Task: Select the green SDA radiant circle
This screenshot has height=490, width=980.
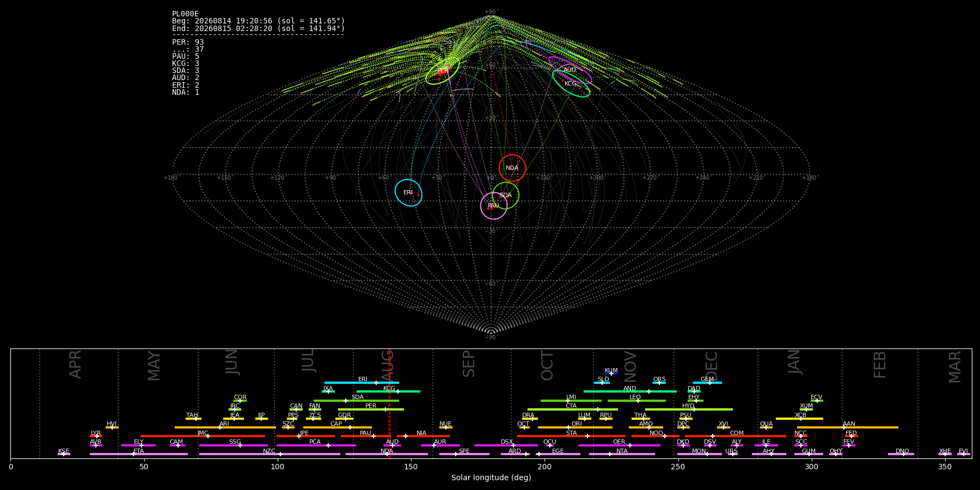Action: (x=505, y=195)
